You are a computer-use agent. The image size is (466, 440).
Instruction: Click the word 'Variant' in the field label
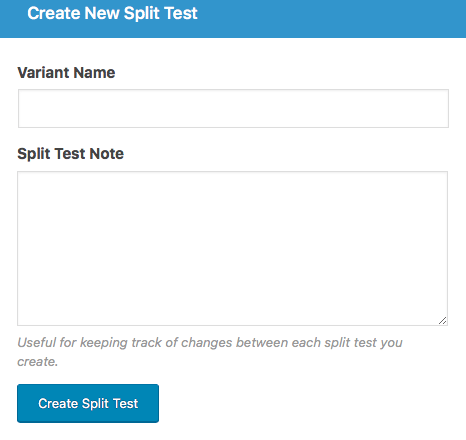click(x=43, y=73)
